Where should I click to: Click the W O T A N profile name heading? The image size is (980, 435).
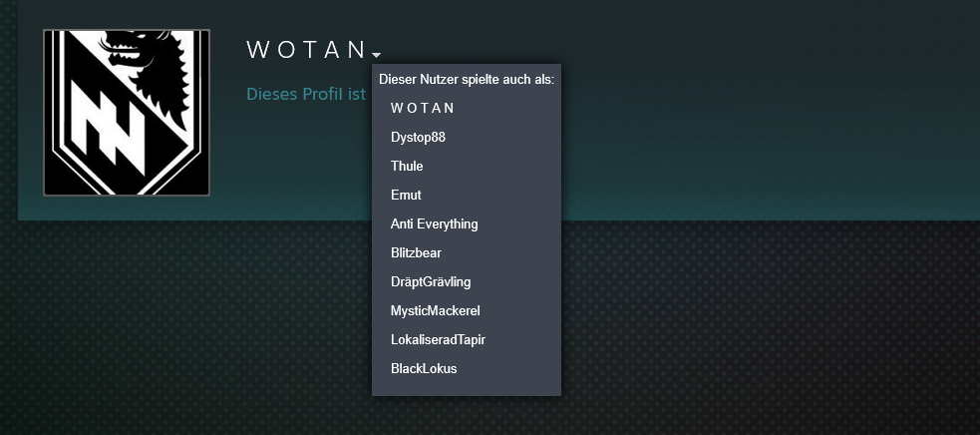(x=307, y=50)
